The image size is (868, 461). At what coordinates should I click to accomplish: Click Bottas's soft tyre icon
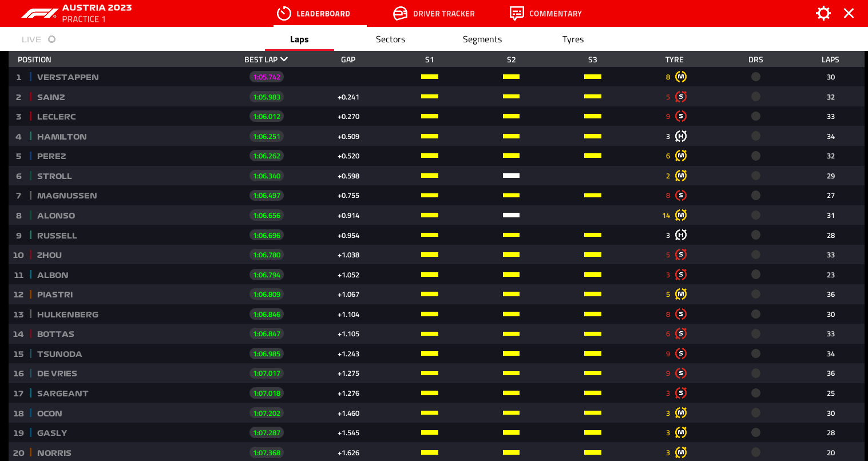[x=681, y=333]
